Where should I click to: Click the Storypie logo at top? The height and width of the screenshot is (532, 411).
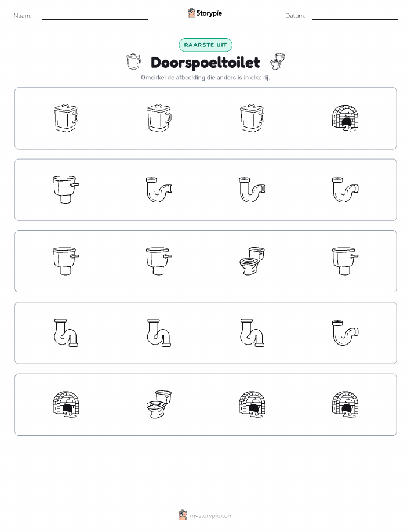point(205,13)
